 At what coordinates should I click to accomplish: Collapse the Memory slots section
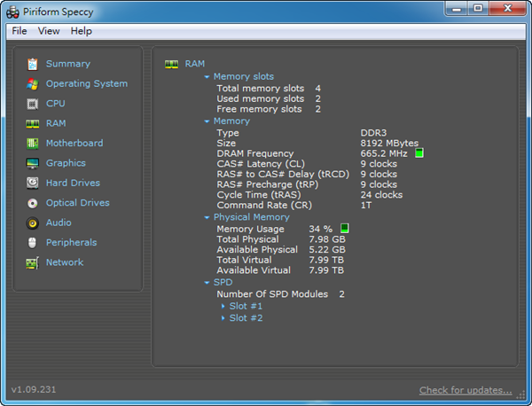(x=207, y=77)
